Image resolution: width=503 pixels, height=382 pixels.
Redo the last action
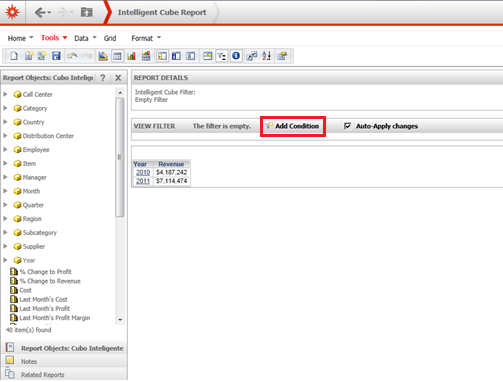click(87, 56)
